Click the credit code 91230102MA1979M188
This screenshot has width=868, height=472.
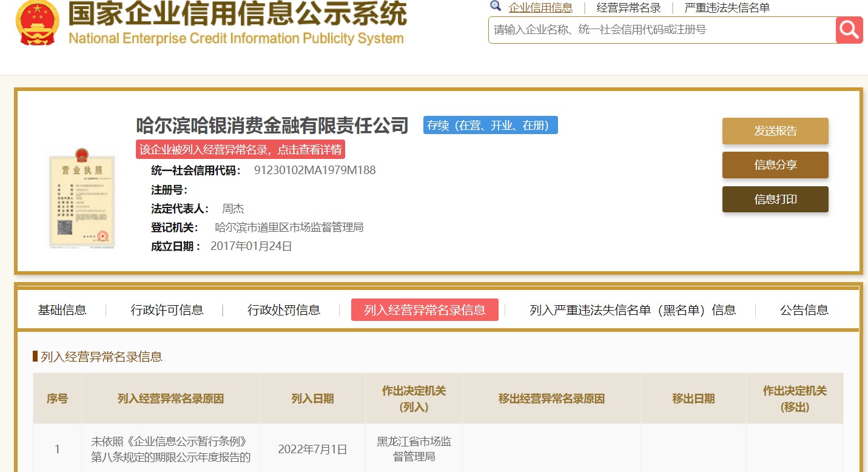pos(315,170)
